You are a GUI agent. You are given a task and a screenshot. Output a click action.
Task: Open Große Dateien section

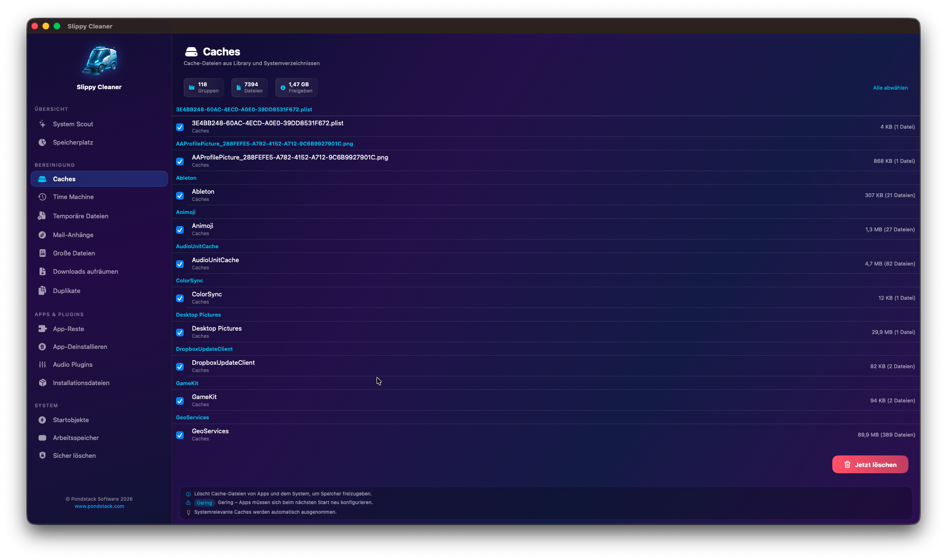pos(99,253)
